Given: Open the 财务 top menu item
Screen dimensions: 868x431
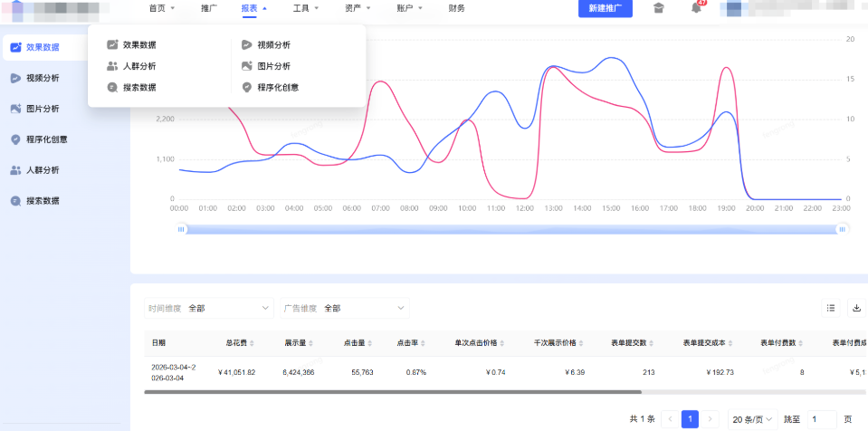Looking at the screenshot, I should click(457, 8).
